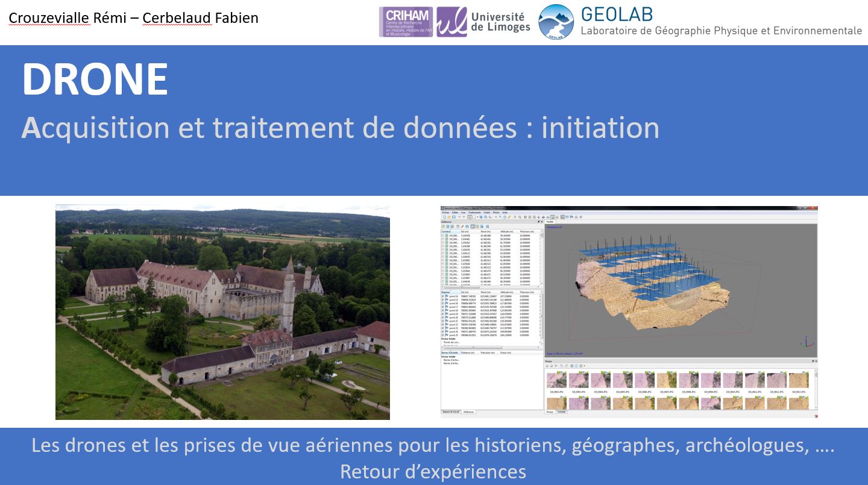
Task: Click the Save icon in PhotoScan toolbar
Action: pyautogui.click(x=453, y=217)
